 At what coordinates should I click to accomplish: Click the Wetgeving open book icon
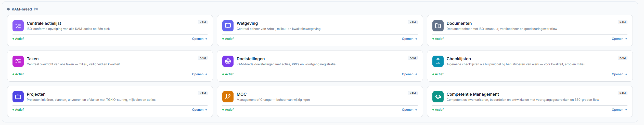(x=228, y=26)
